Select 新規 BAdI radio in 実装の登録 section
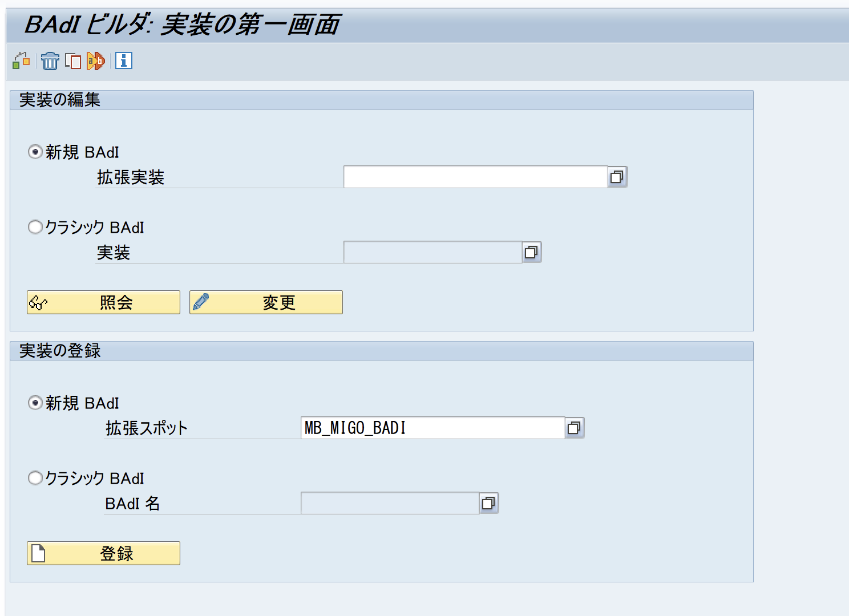849x616 pixels. [x=35, y=403]
